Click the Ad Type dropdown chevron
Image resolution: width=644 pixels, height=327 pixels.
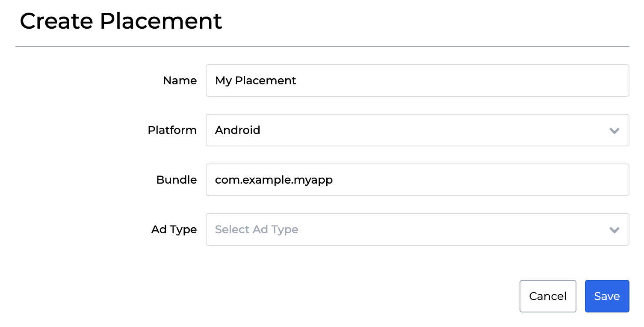614,229
